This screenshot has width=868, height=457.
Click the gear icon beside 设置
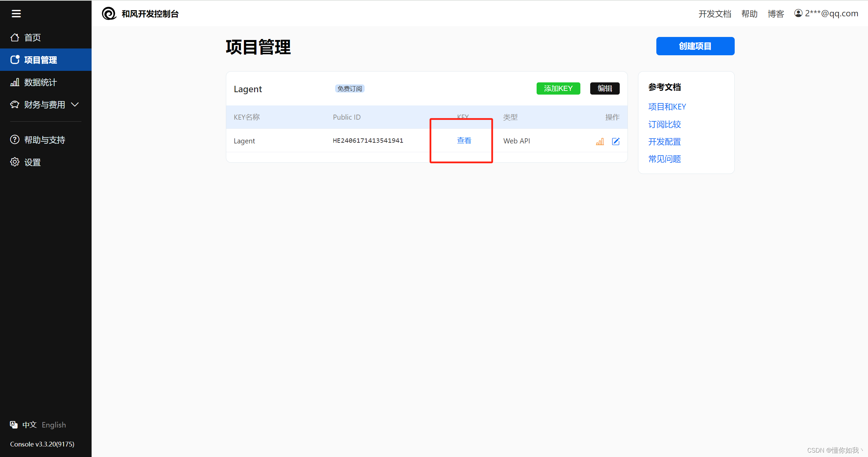(x=15, y=162)
